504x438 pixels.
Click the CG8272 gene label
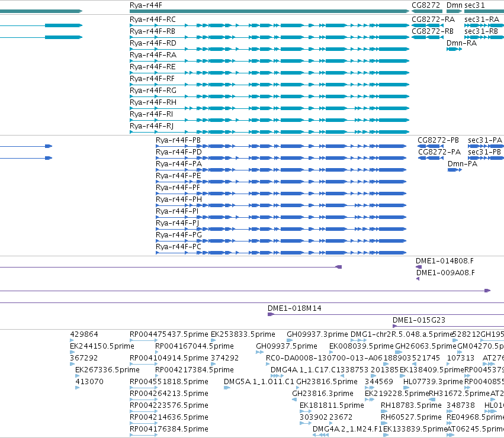pos(426,5)
